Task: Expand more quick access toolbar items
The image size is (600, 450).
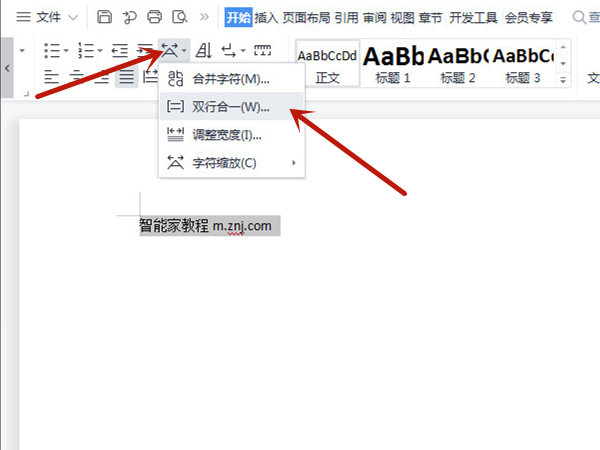Action: (x=204, y=17)
